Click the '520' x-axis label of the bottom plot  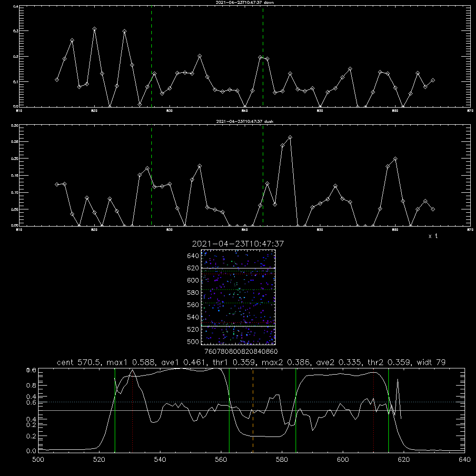[99, 460]
